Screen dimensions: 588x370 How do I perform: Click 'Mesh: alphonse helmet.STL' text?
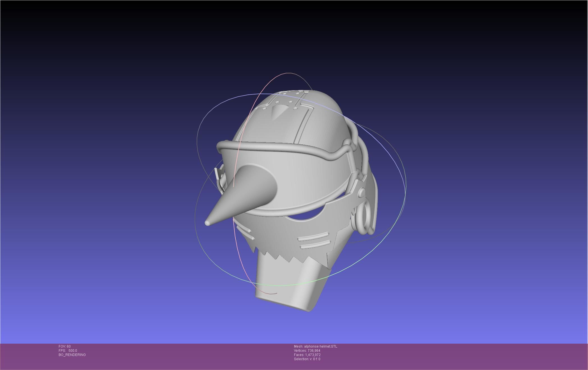316,346
